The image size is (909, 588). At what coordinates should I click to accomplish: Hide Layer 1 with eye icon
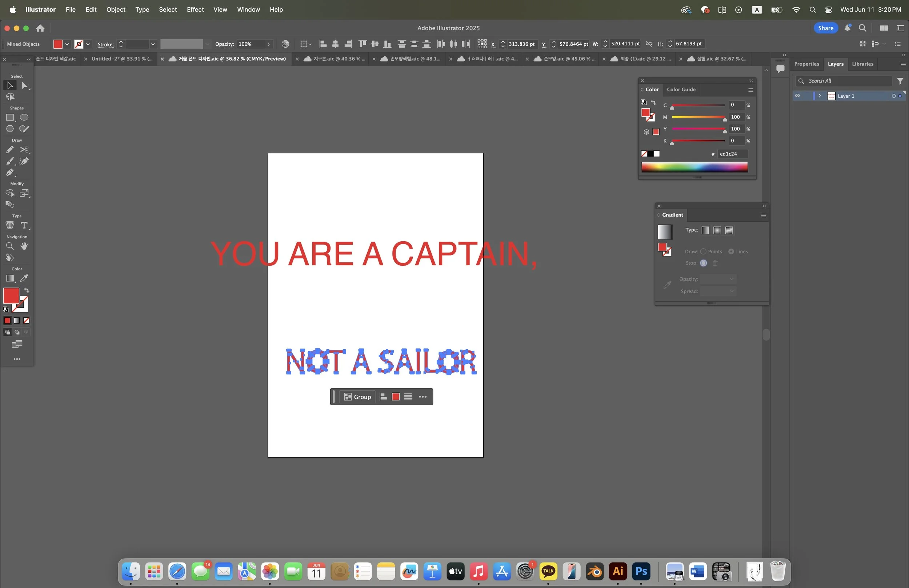[797, 96]
